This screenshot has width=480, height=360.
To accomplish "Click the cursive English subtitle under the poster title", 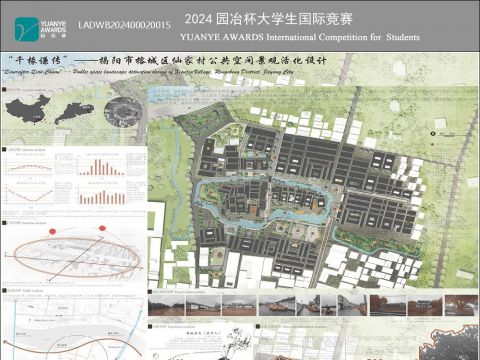I will [x=148, y=72].
